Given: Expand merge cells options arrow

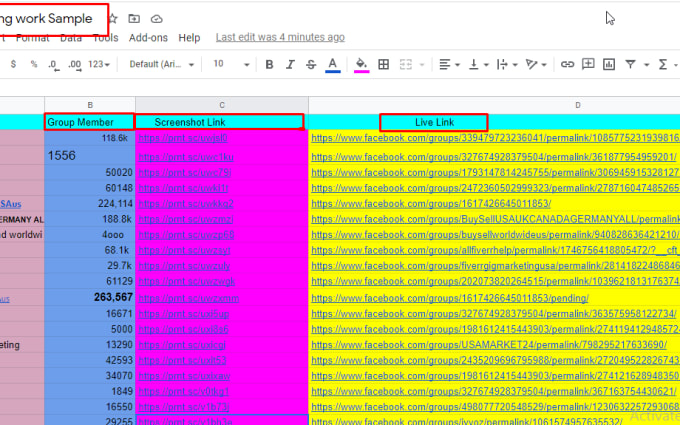Looking at the screenshot, I should click(x=422, y=65).
